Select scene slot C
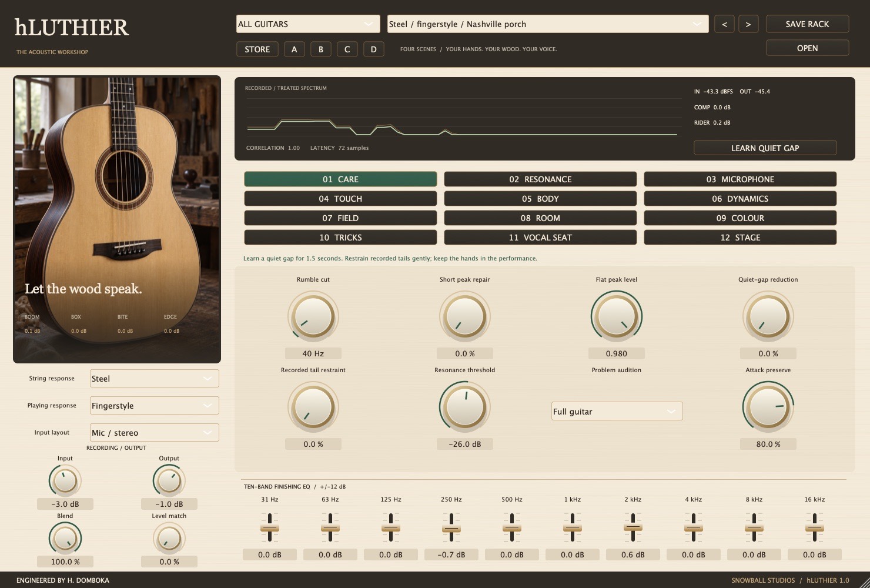Image resolution: width=870 pixels, height=588 pixels. point(347,49)
